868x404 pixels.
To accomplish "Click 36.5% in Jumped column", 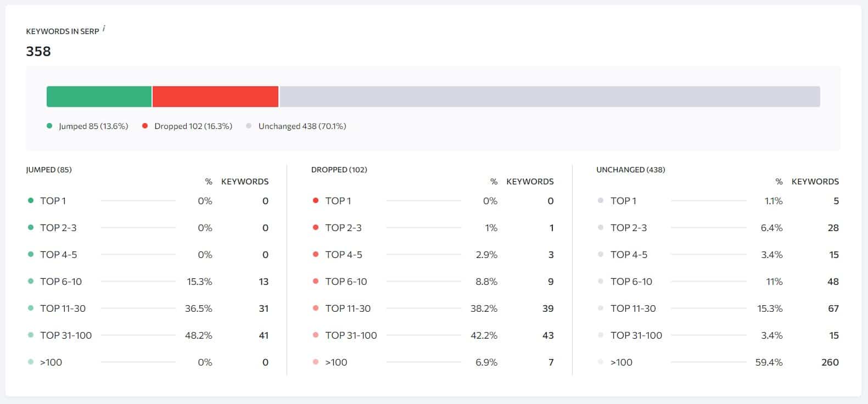I will tap(199, 308).
